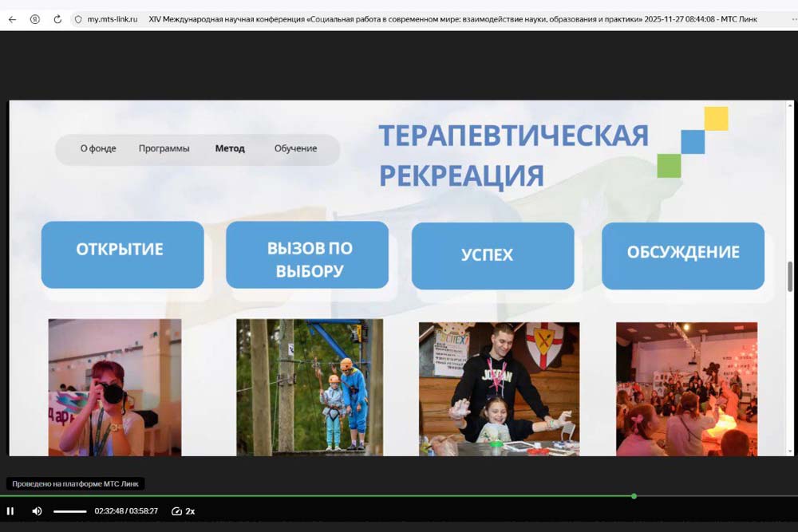Switch to the 'Метод' tab

click(x=230, y=148)
